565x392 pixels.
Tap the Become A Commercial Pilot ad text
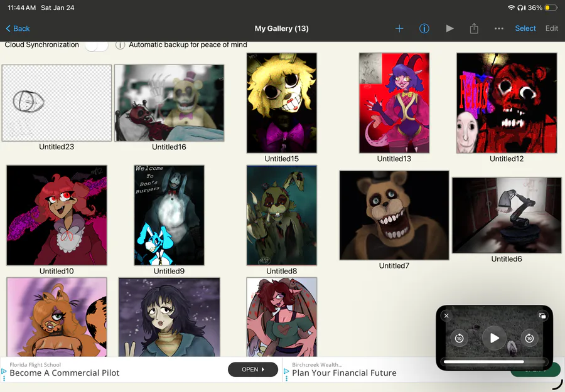click(x=65, y=373)
